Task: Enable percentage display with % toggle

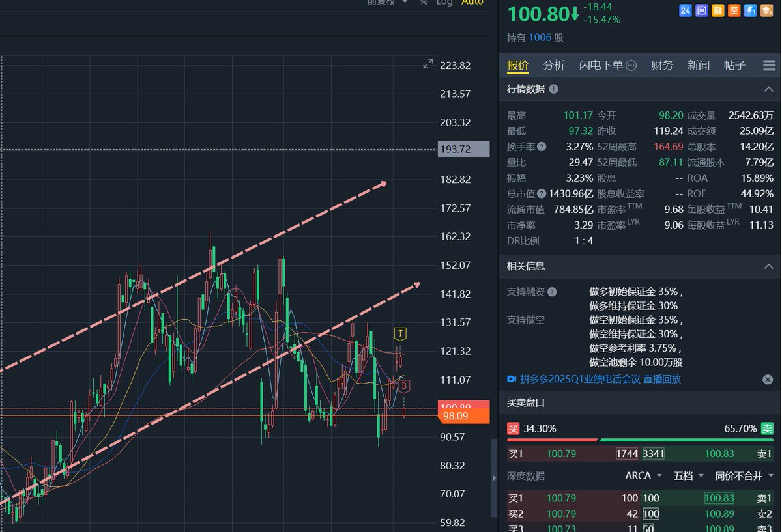Action: point(423,3)
